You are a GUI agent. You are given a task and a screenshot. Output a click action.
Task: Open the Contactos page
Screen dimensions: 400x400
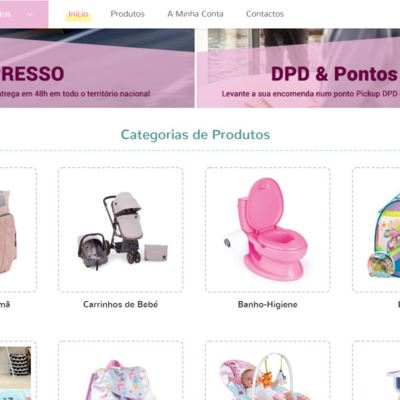[265, 14]
